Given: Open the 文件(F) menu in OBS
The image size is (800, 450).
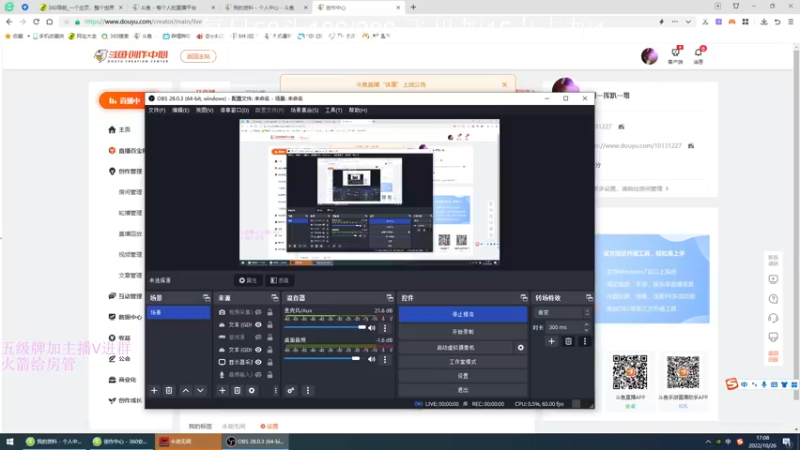Looking at the screenshot, I should 157,110.
